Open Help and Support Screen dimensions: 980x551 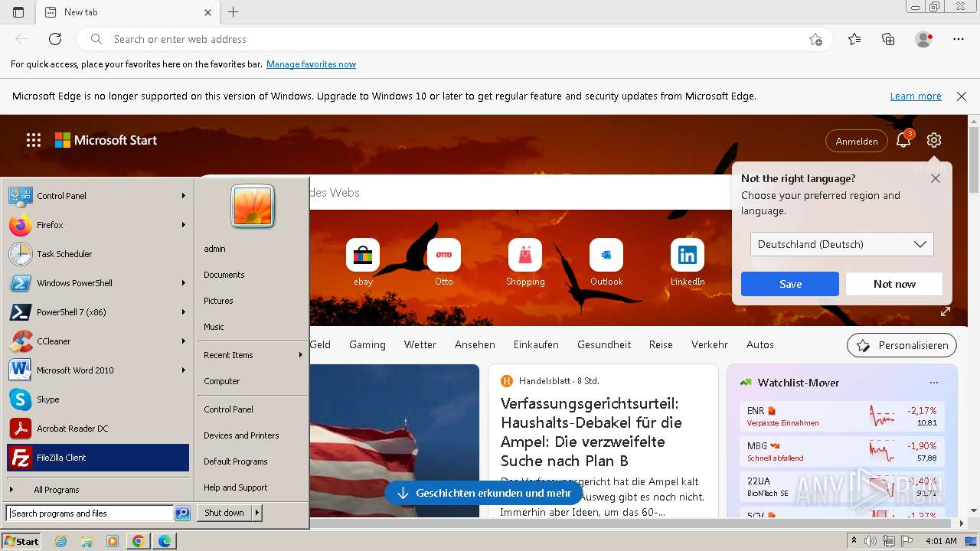235,487
